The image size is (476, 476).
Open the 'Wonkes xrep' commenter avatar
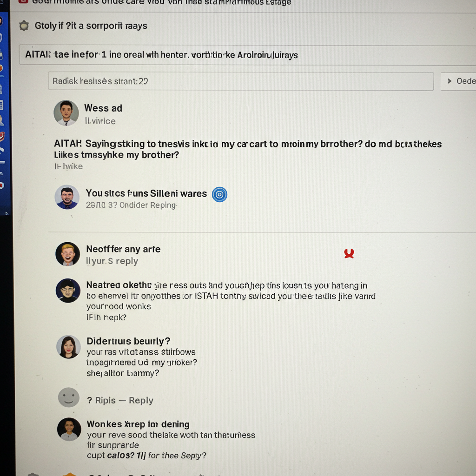pos(69,429)
